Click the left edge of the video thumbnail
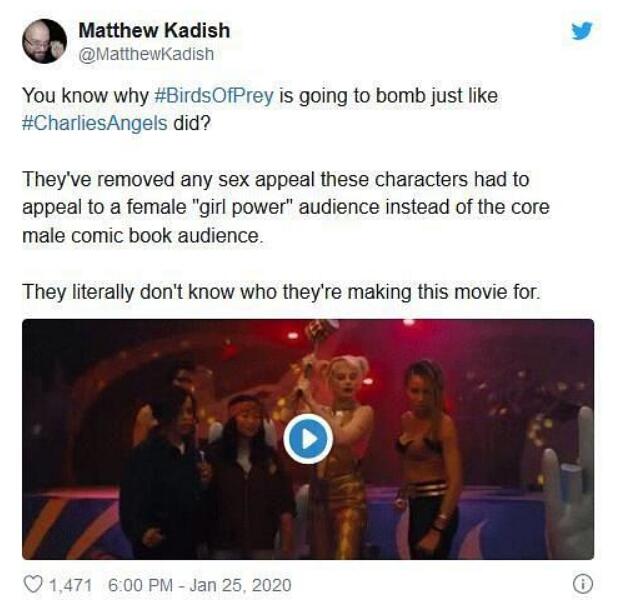The width and height of the screenshot is (632, 605). (30, 439)
